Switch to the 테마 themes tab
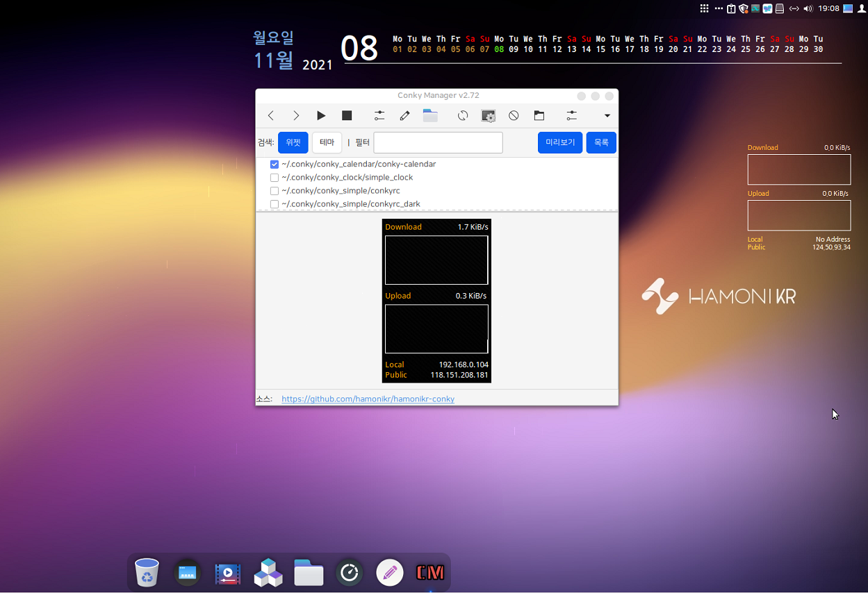The height and width of the screenshot is (593, 868). point(327,142)
